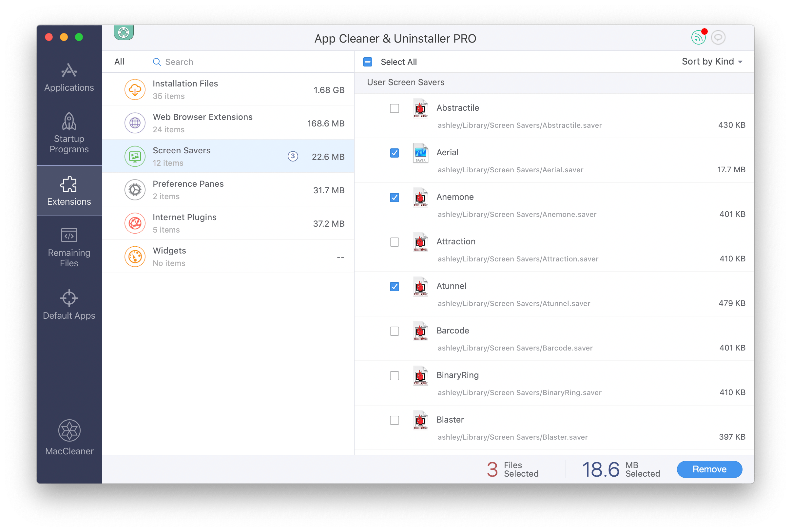Viewport: 791px width, 532px height.
Task: Enable the Abstractile screen saver checkbox
Action: pyautogui.click(x=394, y=107)
